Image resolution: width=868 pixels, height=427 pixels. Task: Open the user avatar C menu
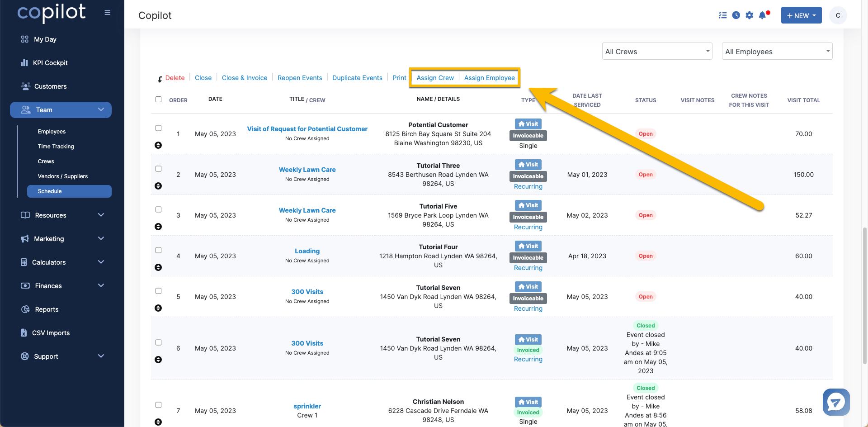click(838, 15)
